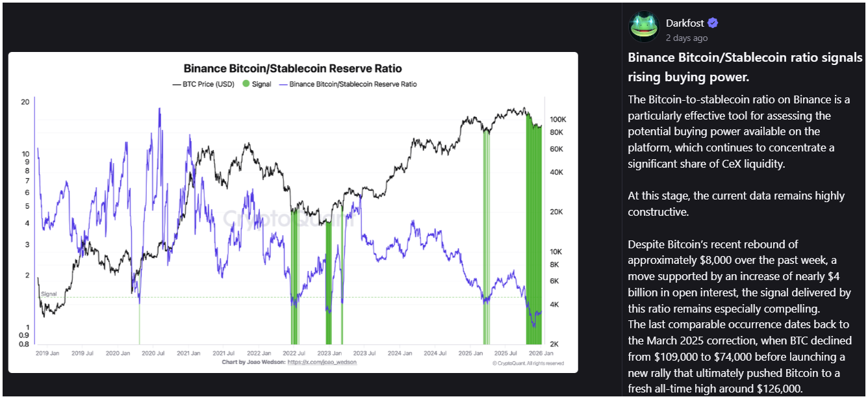Click Darkfost's frog avatar picture
This screenshot has height=399, width=868.
click(644, 28)
